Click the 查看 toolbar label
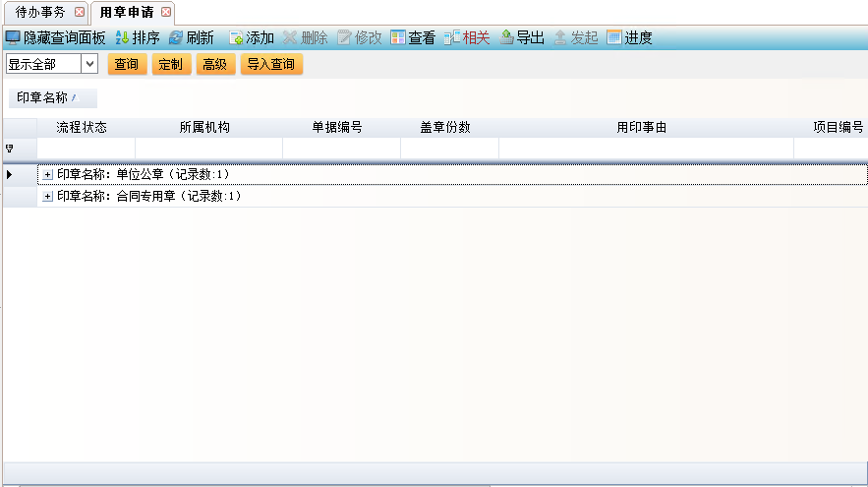 (x=422, y=37)
